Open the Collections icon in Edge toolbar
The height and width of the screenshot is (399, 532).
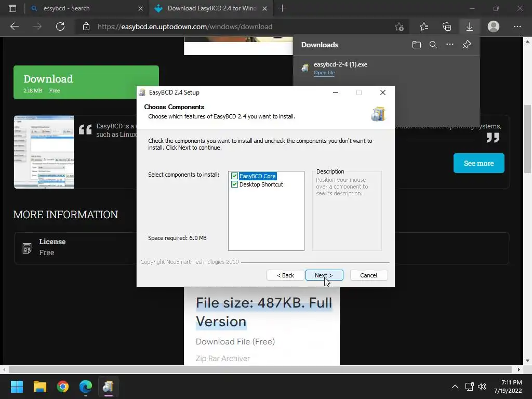pos(447,26)
